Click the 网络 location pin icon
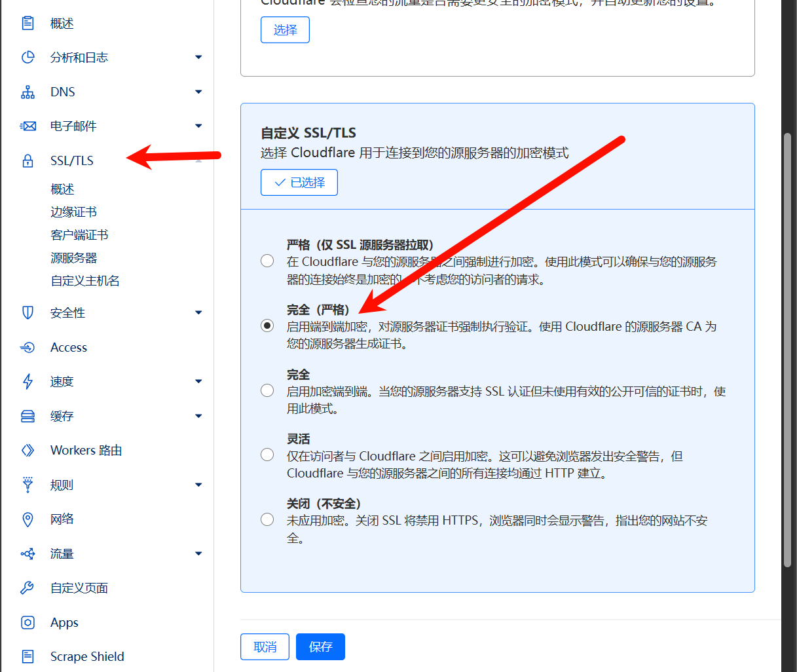Image resolution: width=797 pixels, height=672 pixels. point(28,519)
